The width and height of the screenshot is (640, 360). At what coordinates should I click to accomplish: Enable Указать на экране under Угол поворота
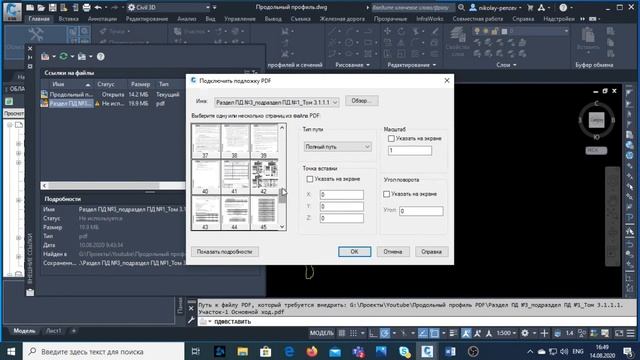387,194
